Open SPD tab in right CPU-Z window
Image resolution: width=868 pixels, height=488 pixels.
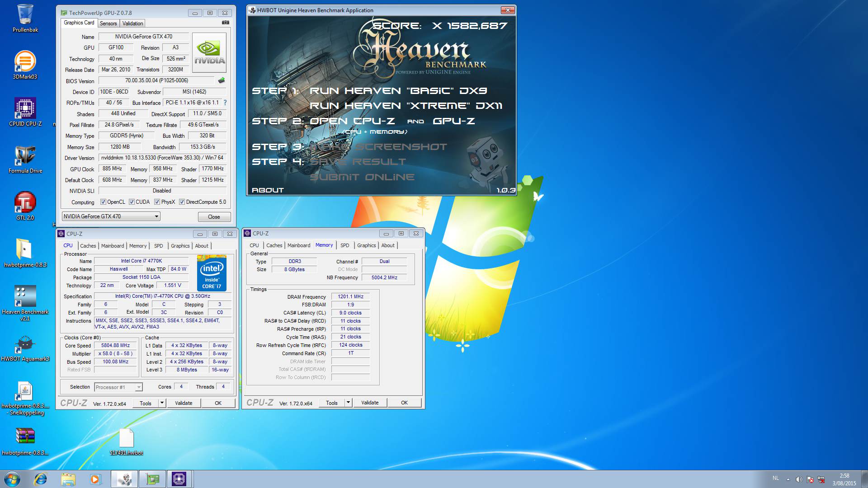pos(344,245)
